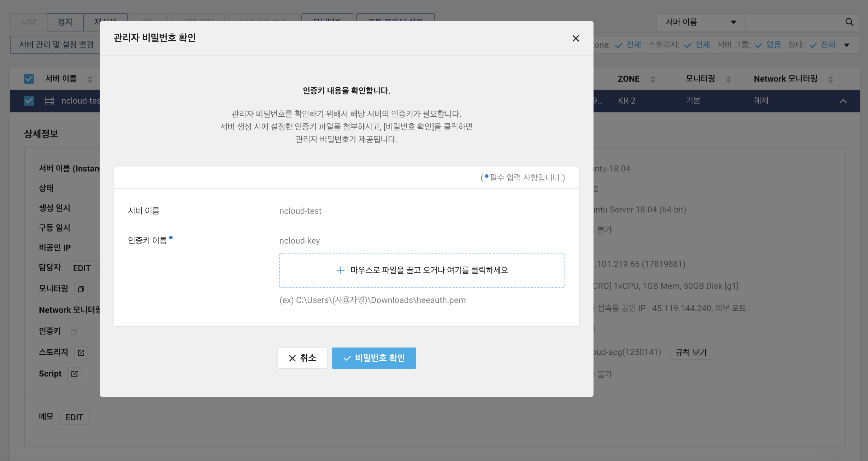This screenshot has height=461, width=868.
Task: Open the 모니터링 copy icon in details
Action: pos(81,289)
